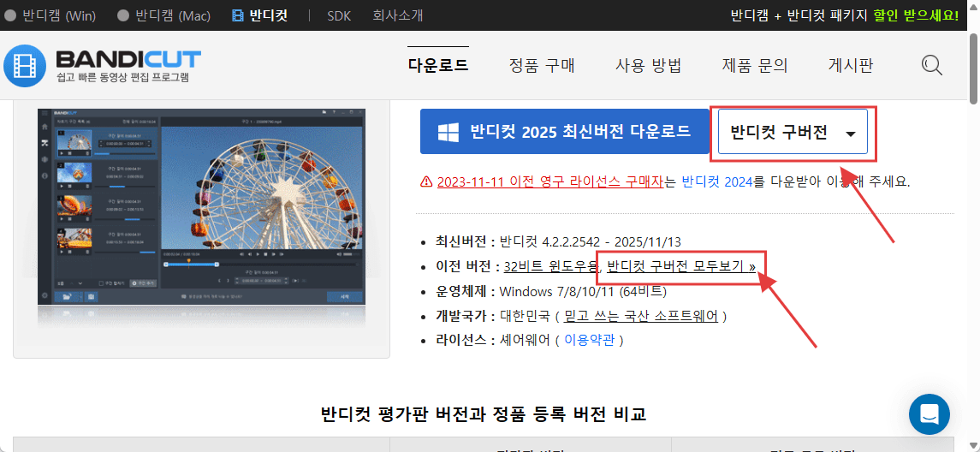Open the 반디컷 구버전 모두보기 link

[x=680, y=266]
